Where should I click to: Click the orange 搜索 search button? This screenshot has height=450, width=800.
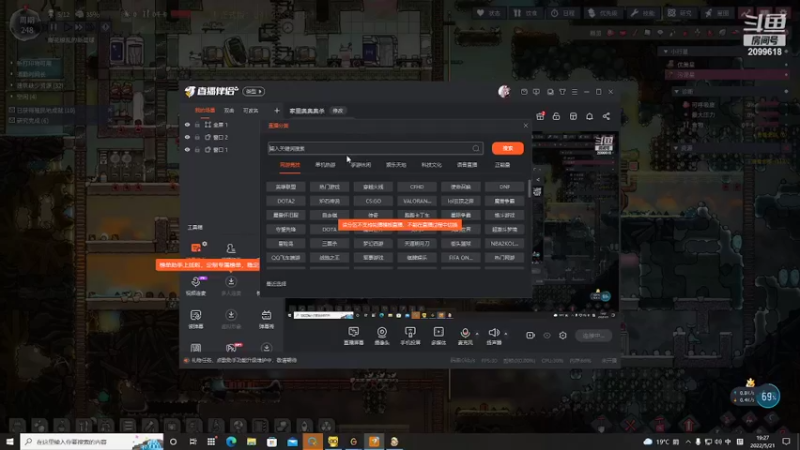(x=508, y=148)
